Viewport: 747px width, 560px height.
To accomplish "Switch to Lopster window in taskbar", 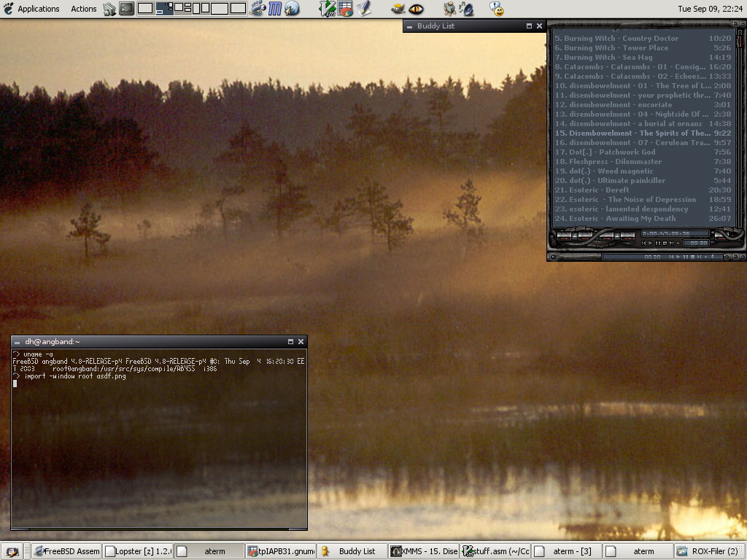I will coord(138,551).
